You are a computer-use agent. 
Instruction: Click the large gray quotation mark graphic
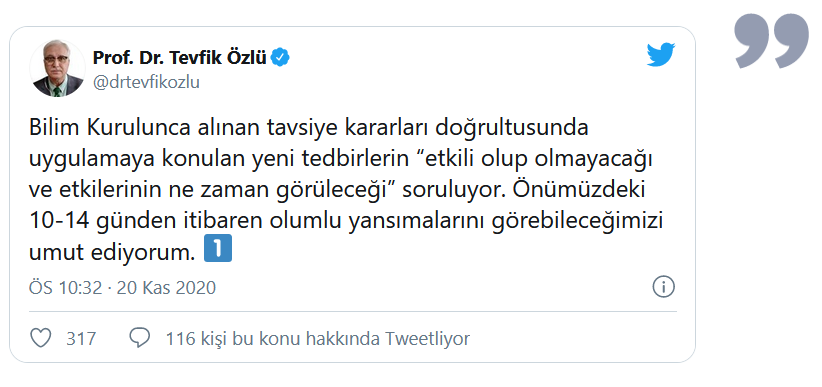coord(771,41)
